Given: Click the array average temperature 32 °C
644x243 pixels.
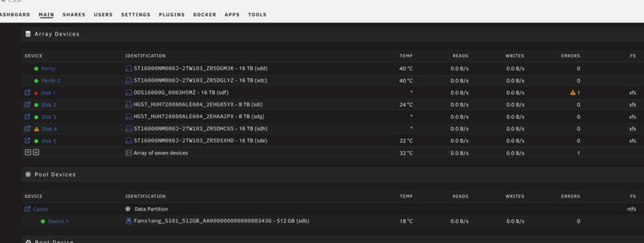Looking at the screenshot, I should tap(406, 153).
